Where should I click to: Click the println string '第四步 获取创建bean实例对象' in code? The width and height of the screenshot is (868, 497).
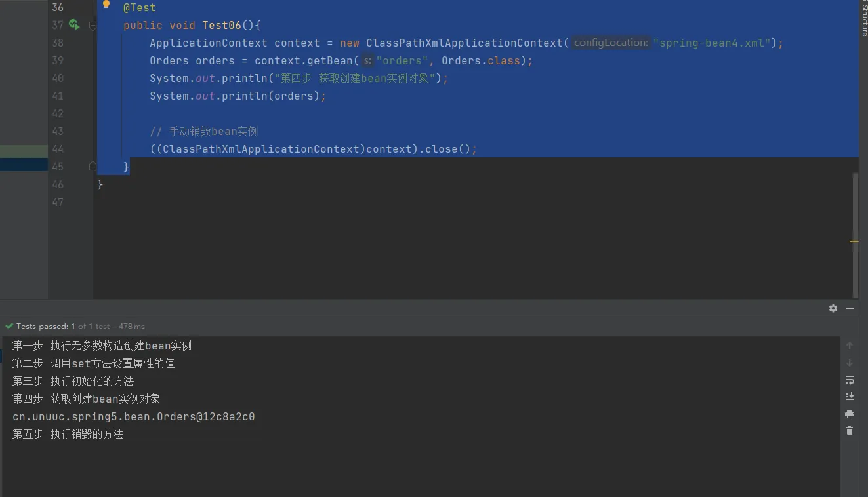tap(355, 78)
